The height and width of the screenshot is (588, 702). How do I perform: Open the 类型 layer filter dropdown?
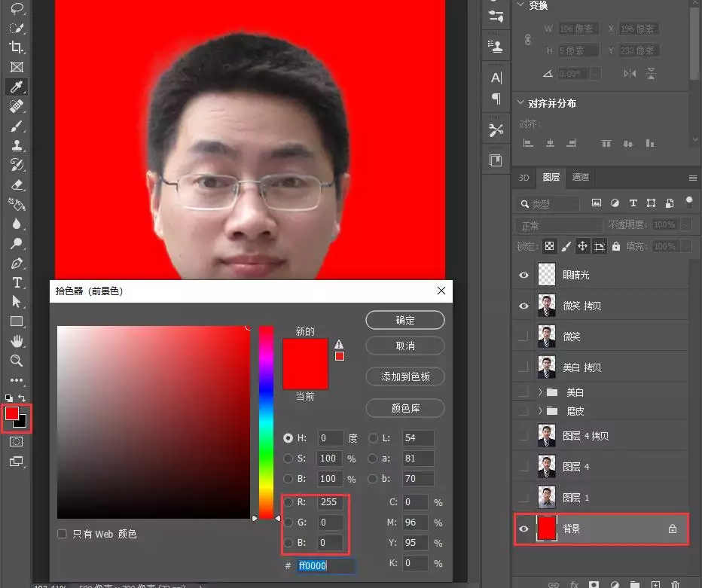[548, 204]
